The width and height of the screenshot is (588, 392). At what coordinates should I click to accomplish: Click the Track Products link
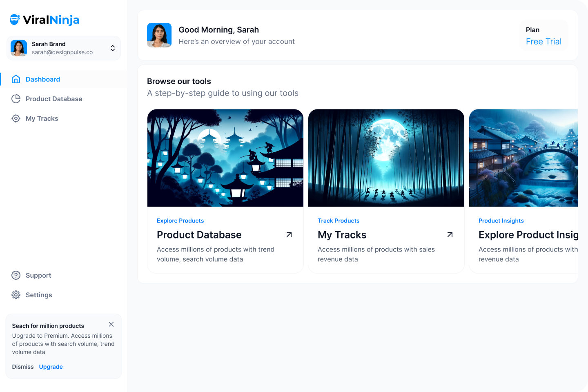coord(339,220)
